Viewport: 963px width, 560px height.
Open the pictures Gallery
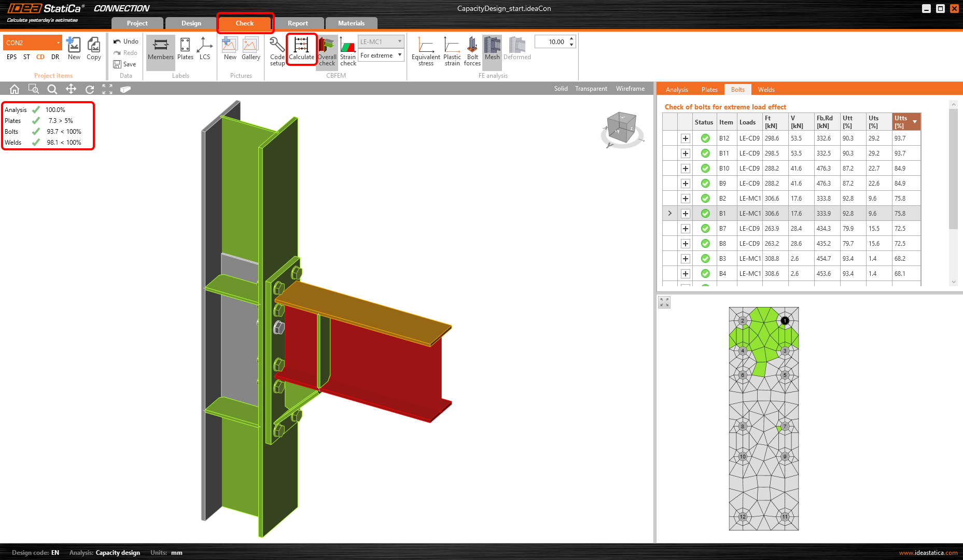250,49
